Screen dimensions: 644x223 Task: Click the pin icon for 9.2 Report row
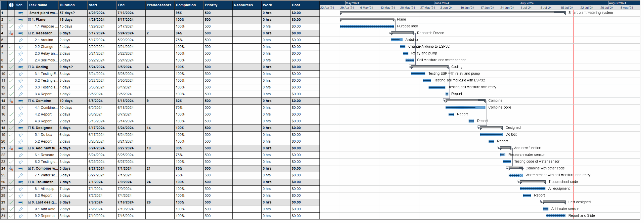click(x=21, y=216)
